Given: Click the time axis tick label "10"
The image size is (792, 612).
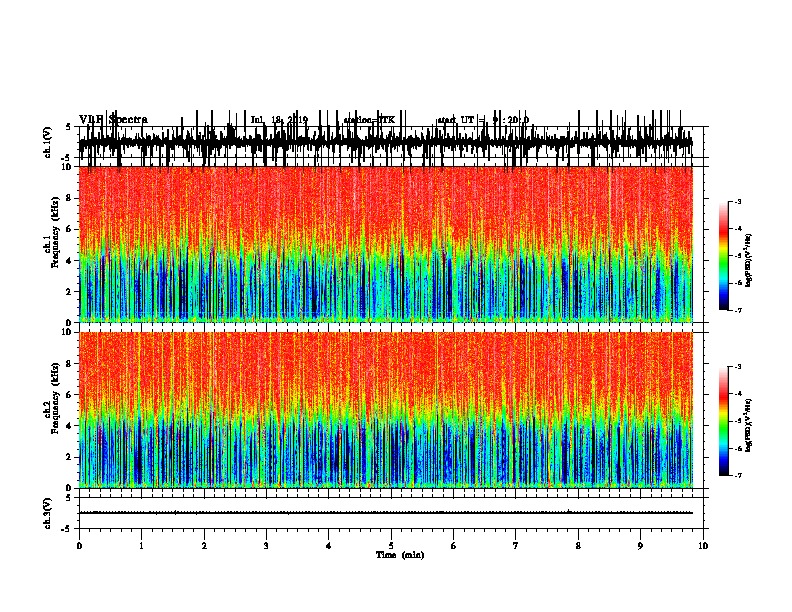Looking at the screenshot, I should (703, 546).
